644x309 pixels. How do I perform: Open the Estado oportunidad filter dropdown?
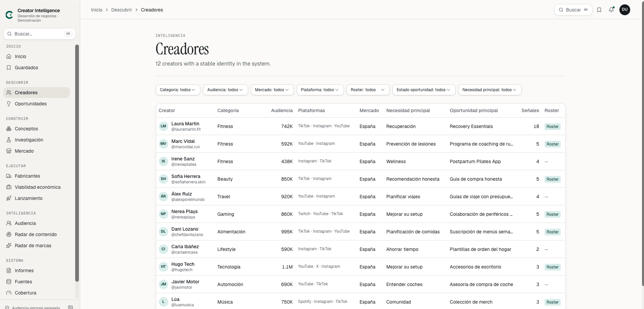click(x=424, y=90)
